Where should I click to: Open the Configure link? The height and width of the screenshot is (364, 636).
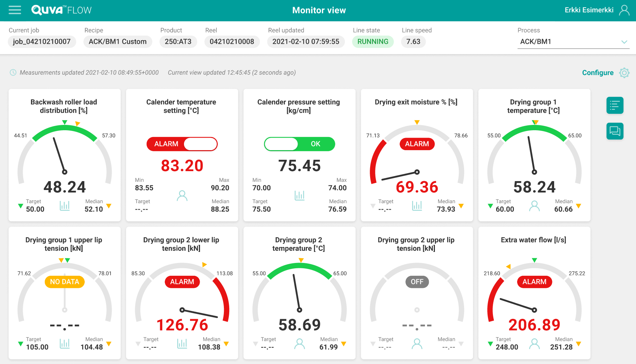point(598,73)
